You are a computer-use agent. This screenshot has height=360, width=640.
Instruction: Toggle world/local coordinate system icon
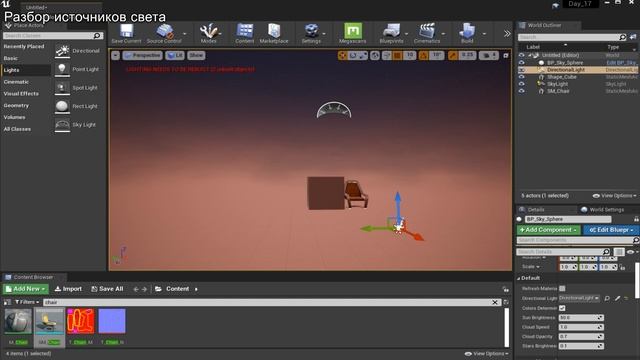[375, 55]
